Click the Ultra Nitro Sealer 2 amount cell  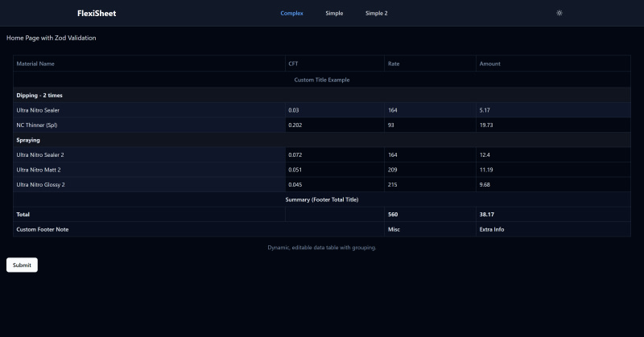coord(552,154)
